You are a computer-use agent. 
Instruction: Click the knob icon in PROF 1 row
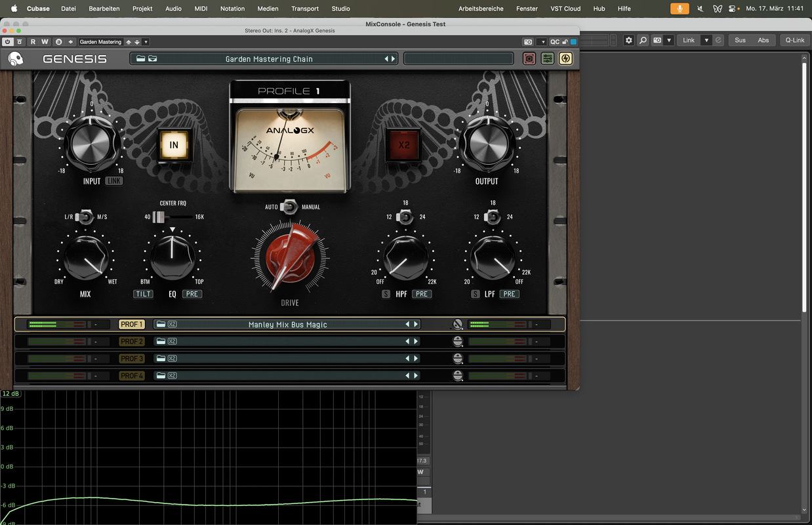(457, 324)
